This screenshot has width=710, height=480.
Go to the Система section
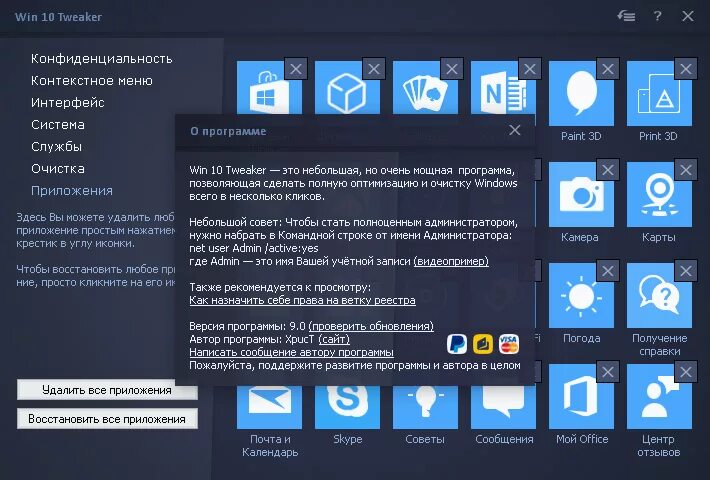(58, 125)
